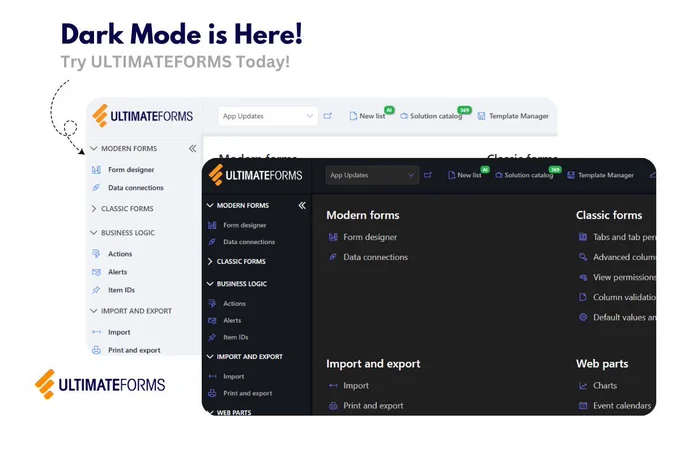
Task: Open Charts link under Web parts
Action: [x=605, y=385]
